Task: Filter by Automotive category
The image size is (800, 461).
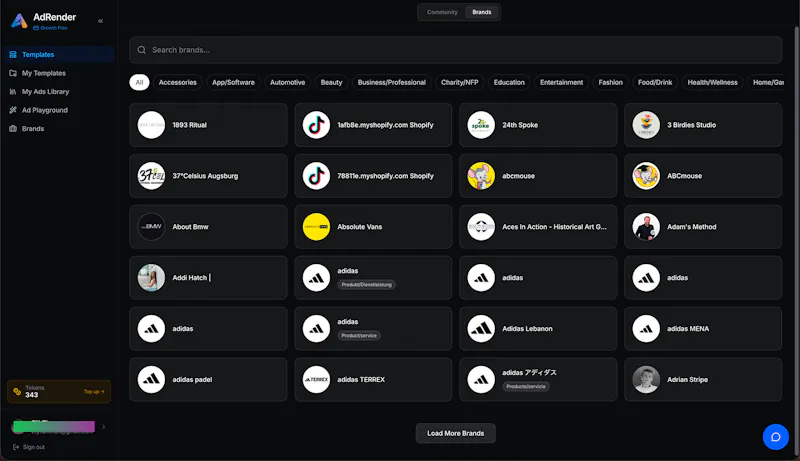Action: (x=288, y=82)
